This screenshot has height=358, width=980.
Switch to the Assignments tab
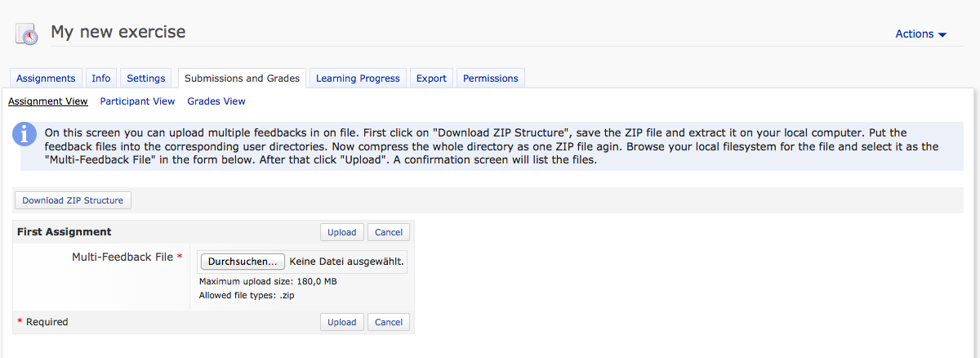coord(46,78)
